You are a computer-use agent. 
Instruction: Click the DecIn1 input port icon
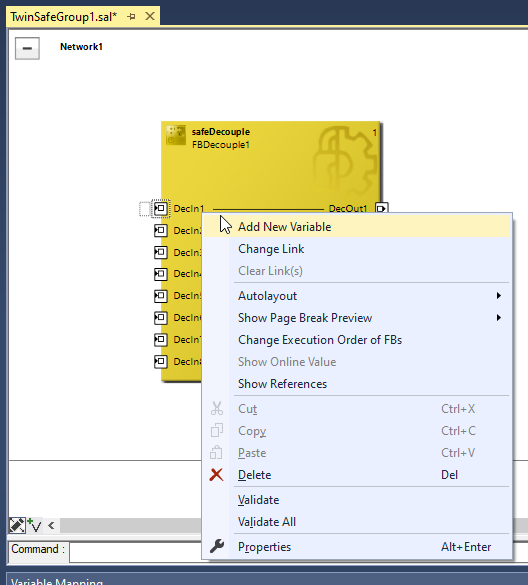point(161,208)
